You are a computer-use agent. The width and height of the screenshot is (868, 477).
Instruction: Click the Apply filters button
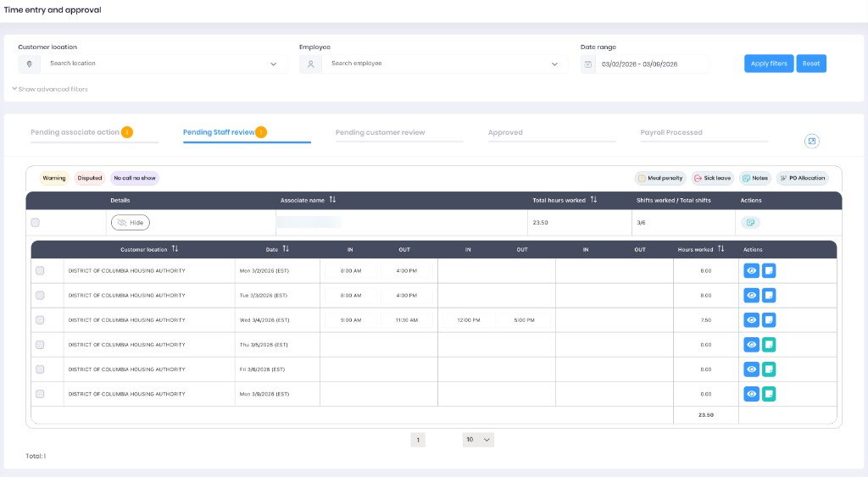point(769,64)
